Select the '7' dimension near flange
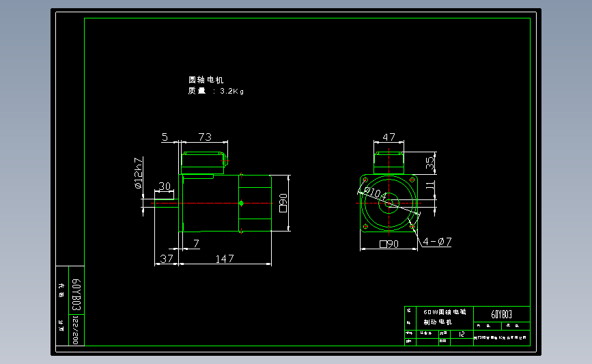This screenshot has height=364, width=592. (197, 244)
